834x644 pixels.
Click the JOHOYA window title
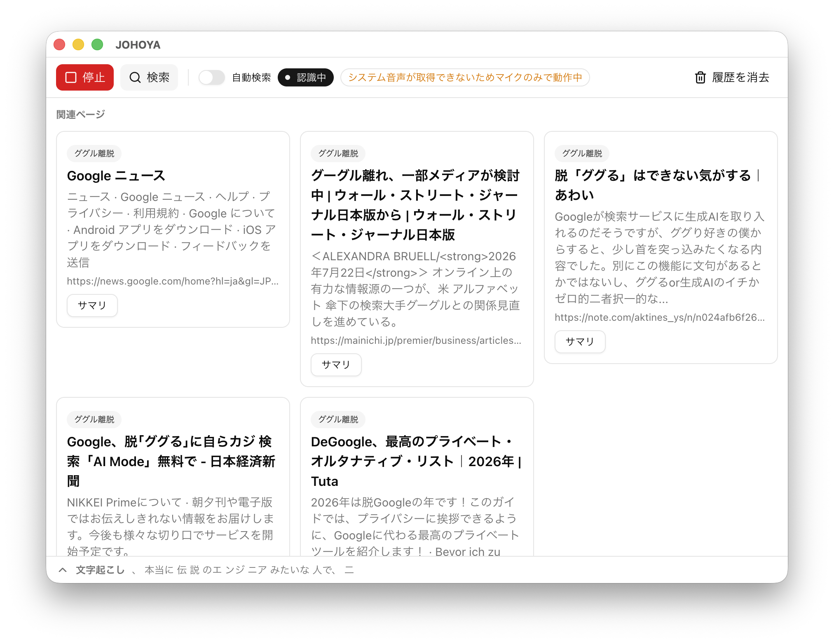(x=138, y=45)
